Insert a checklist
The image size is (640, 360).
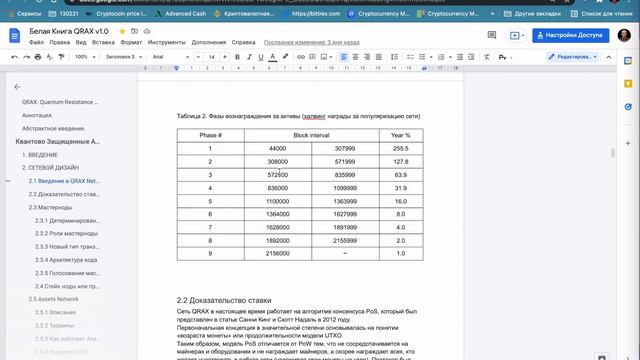coord(410,57)
